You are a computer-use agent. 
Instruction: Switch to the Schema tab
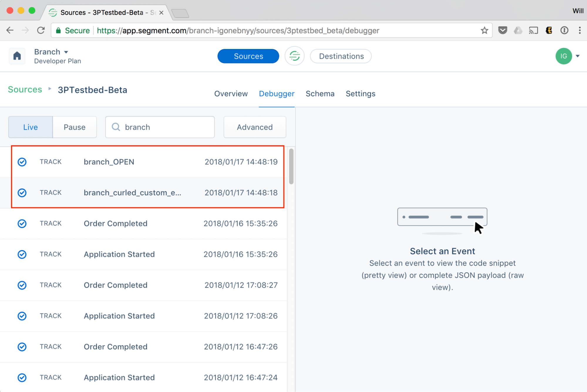(x=320, y=94)
